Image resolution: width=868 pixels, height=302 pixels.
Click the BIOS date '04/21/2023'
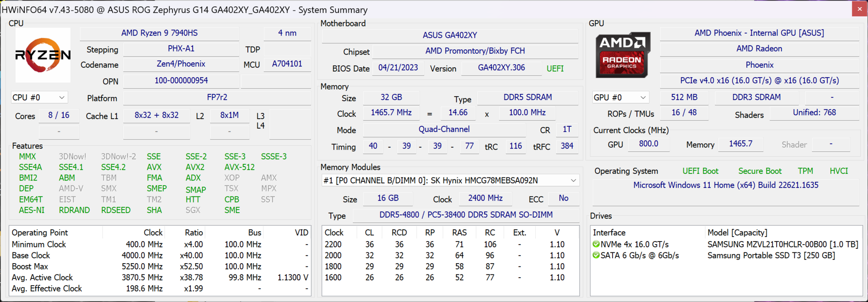click(398, 68)
